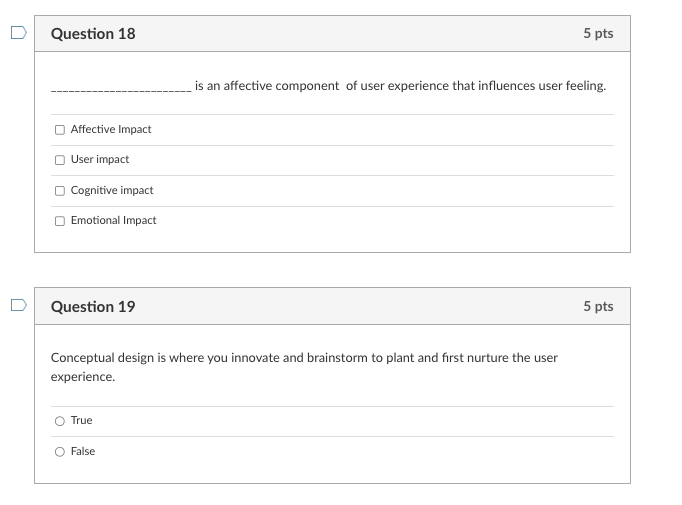
Task: Click the 'True' answer label text
Action: [x=81, y=421]
